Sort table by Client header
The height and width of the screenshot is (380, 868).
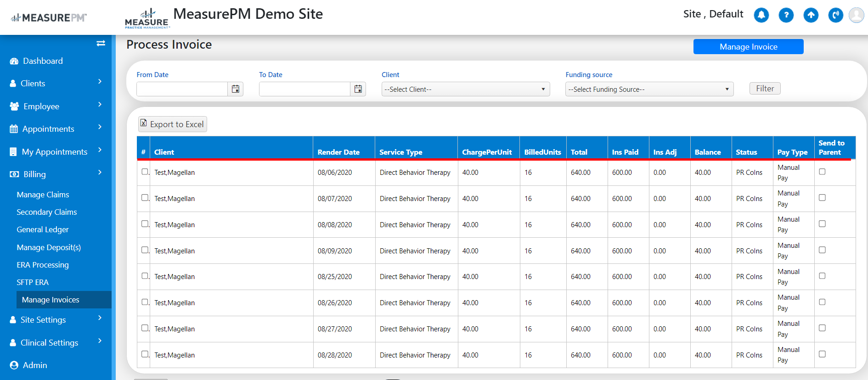(164, 152)
